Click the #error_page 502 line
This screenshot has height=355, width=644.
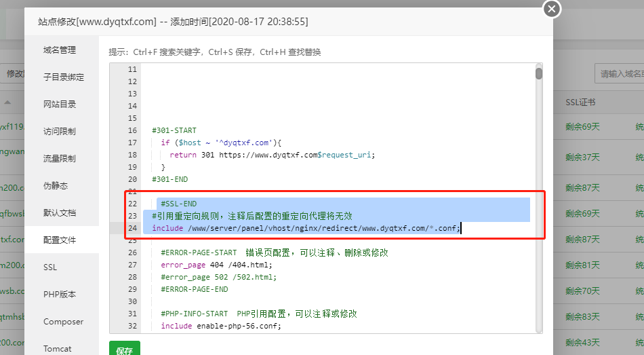[x=218, y=277]
